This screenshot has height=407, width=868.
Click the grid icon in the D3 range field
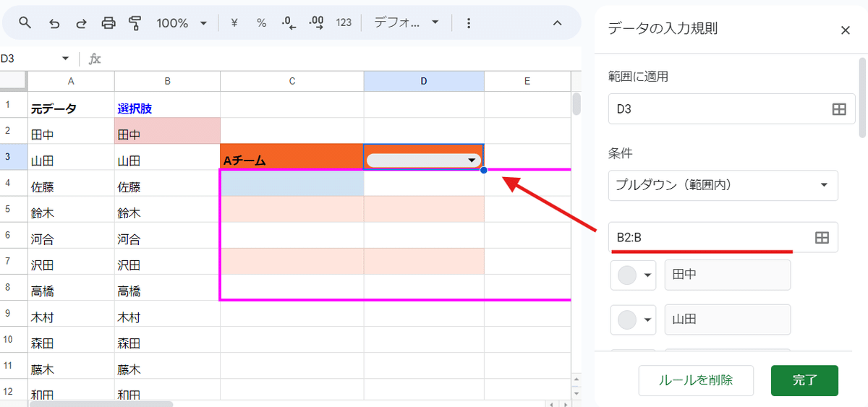pos(838,109)
